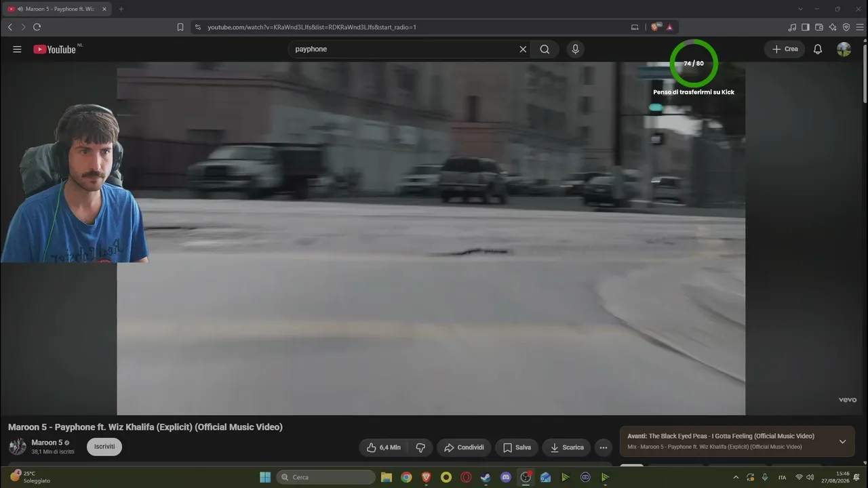Open the Maroon 5 channel name link
Viewport: 868px width, 488px height.
[46, 443]
